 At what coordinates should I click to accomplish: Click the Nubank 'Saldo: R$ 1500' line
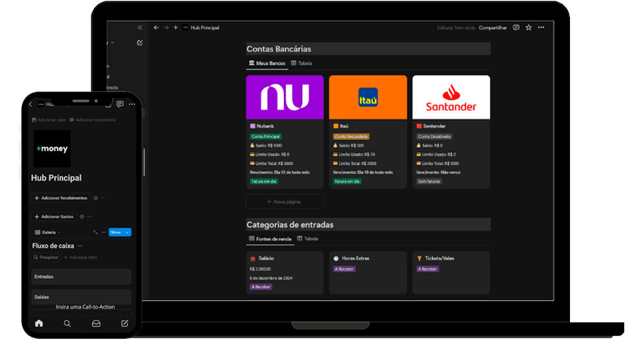[x=266, y=146]
